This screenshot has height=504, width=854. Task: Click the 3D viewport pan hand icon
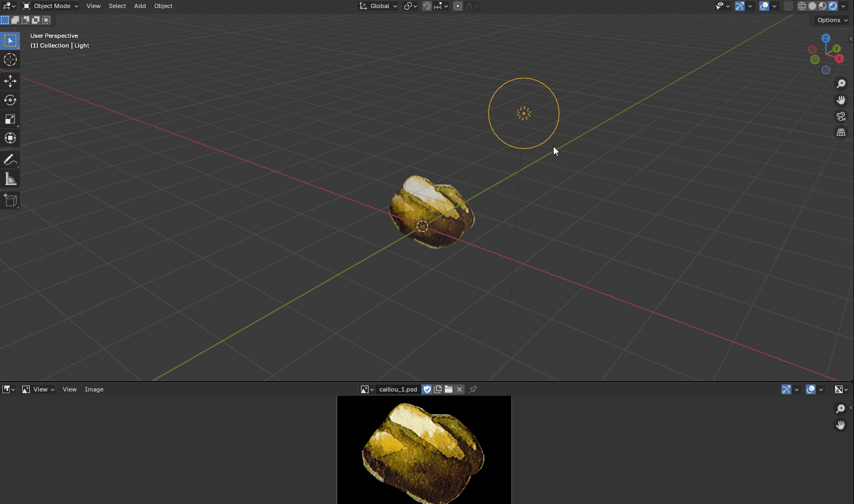[x=841, y=100]
